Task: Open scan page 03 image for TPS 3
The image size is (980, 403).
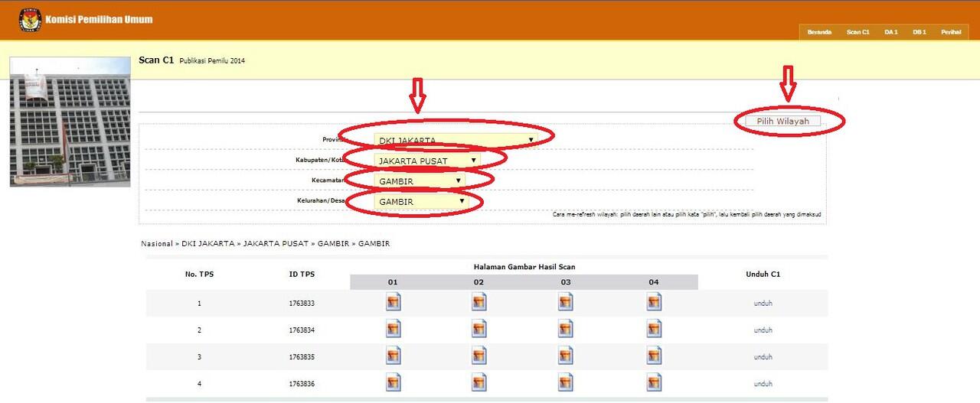Action: tap(566, 356)
